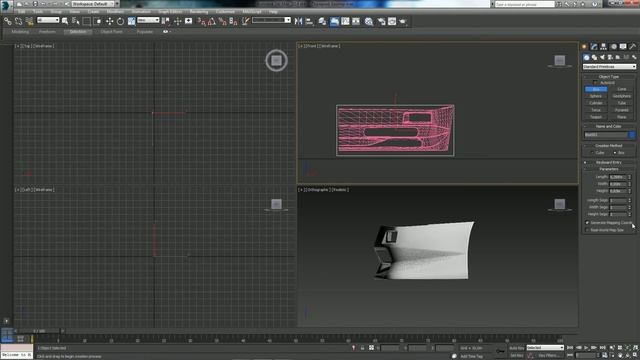640x360 pixels.
Task: Choose the Rectangular Selection Region tool
Action: (87, 21)
